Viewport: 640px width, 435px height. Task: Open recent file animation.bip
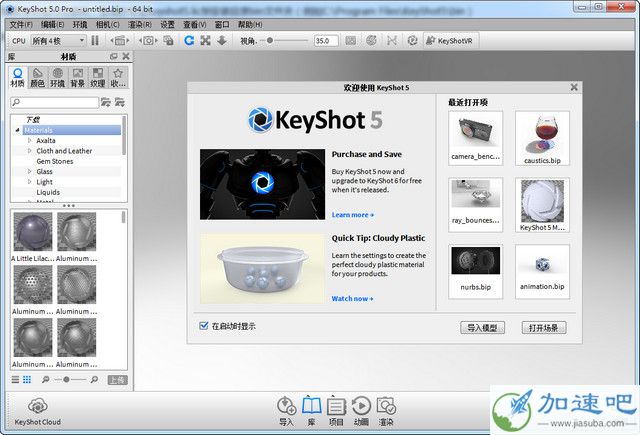click(x=542, y=271)
